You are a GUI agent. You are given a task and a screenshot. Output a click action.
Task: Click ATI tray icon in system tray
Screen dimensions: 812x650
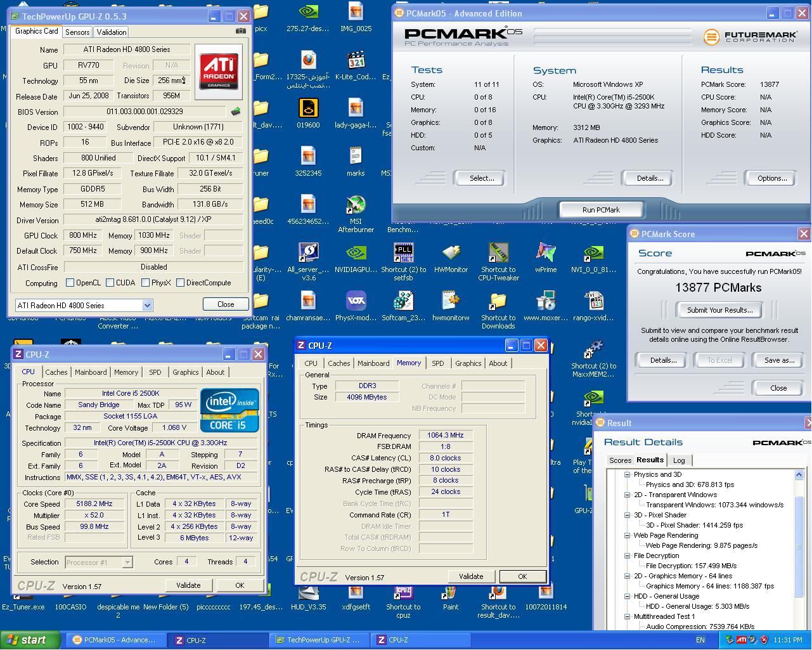(x=741, y=640)
